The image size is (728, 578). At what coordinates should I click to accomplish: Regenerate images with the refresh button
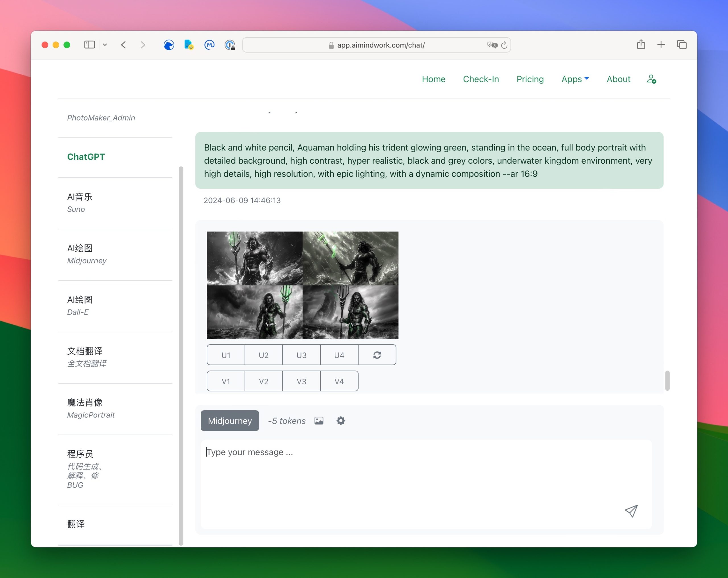(x=377, y=355)
